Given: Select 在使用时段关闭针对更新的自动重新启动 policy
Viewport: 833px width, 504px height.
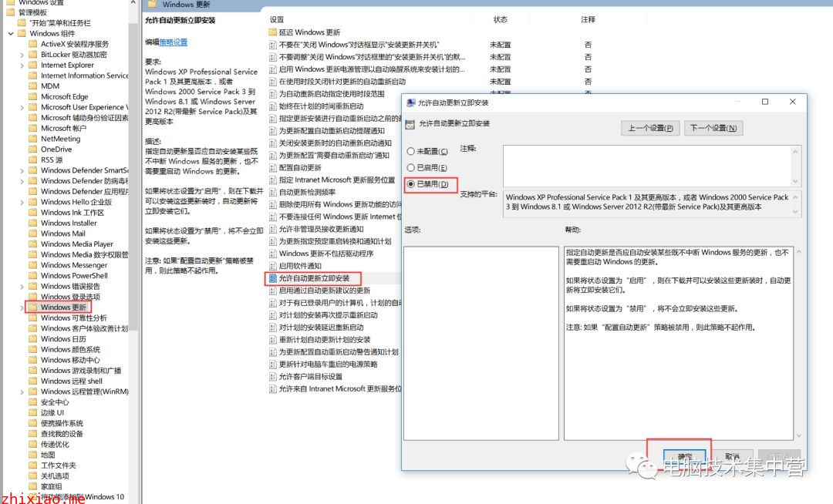Looking at the screenshot, I should pyautogui.click(x=342, y=82).
